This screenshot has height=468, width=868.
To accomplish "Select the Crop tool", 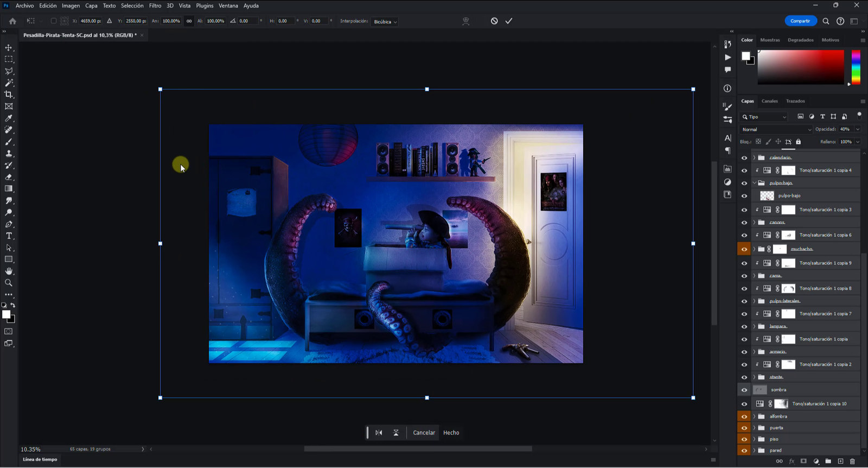I will coord(9,94).
